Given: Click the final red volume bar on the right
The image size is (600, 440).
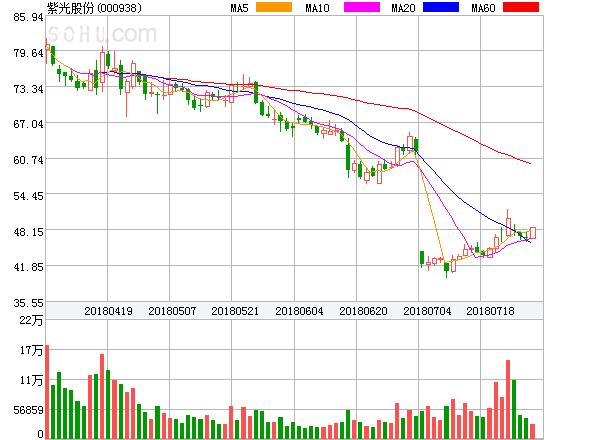Looking at the screenshot, I should pyautogui.click(x=533, y=431).
